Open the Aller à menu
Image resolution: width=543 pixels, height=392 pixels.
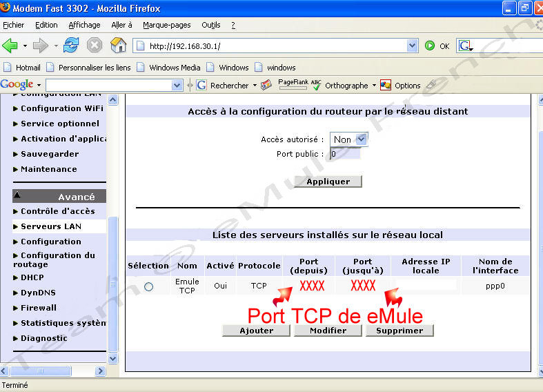[121, 25]
